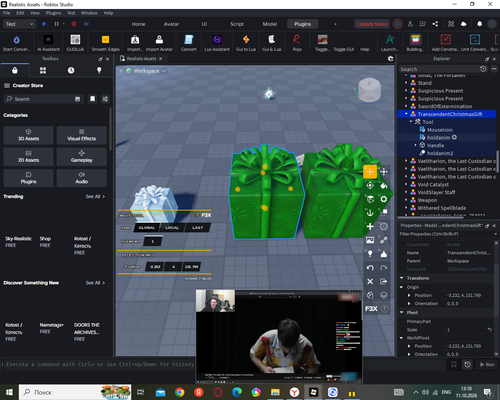Click the F3X Undo arrow
500x400 pixels.
[370, 268]
